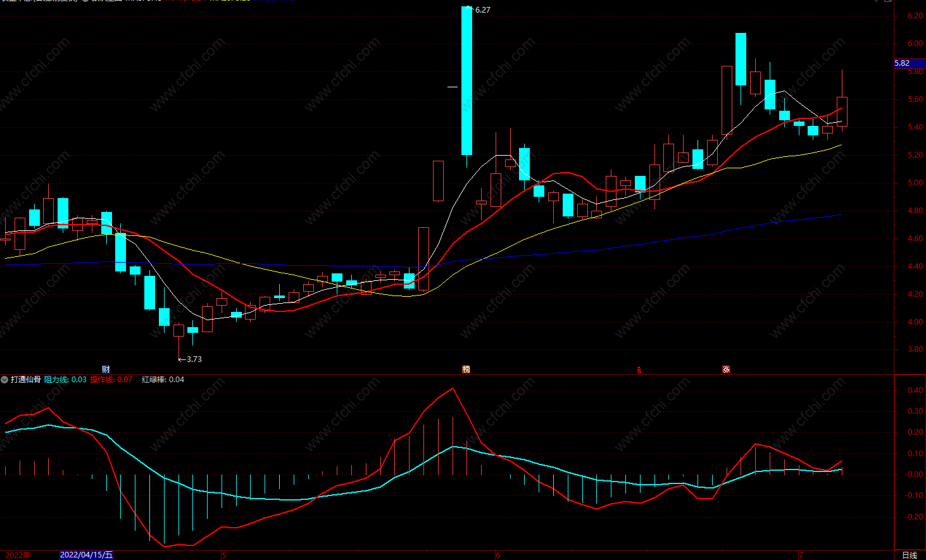The width and height of the screenshot is (926, 560).
Task: Click the 5.00 price axis value
Action: tap(915, 183)
